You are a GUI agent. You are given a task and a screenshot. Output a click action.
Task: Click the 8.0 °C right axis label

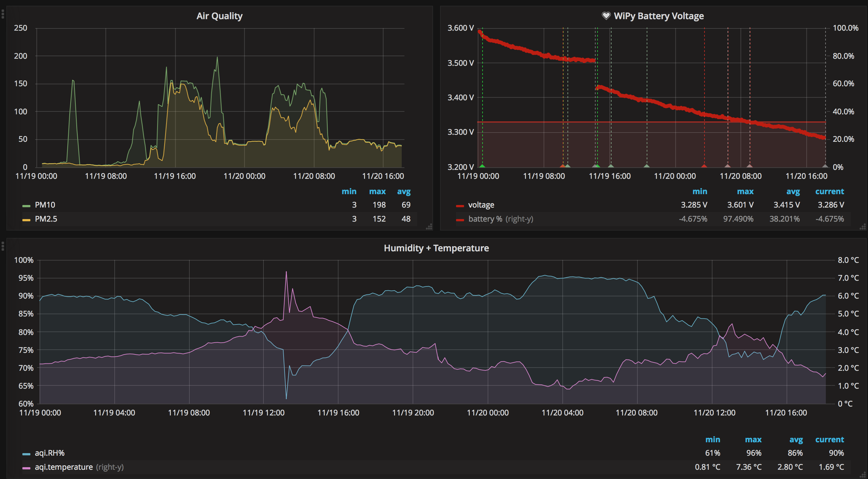[x=848, y=260]
